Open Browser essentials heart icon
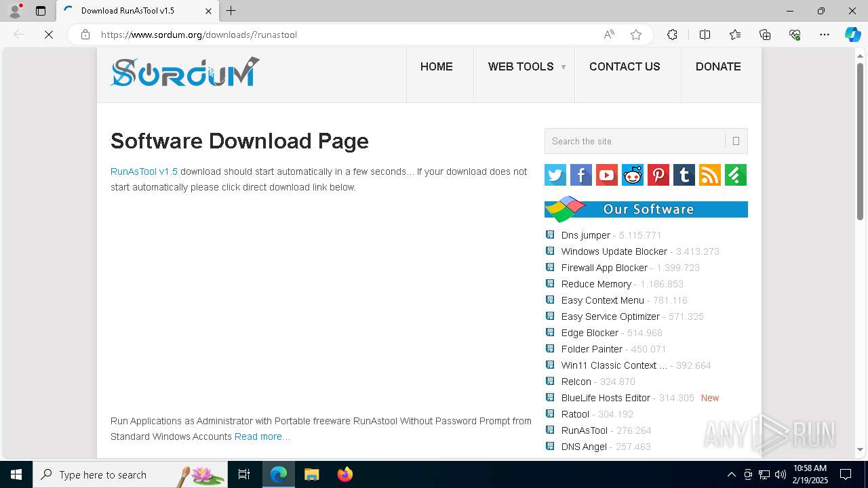 (795, 35)
